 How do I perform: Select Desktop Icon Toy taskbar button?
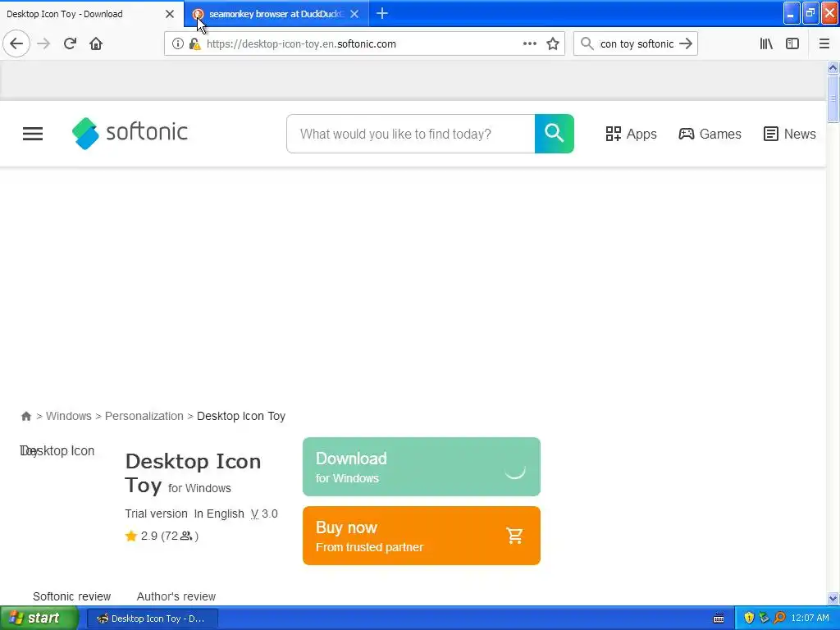coord(152,619)
